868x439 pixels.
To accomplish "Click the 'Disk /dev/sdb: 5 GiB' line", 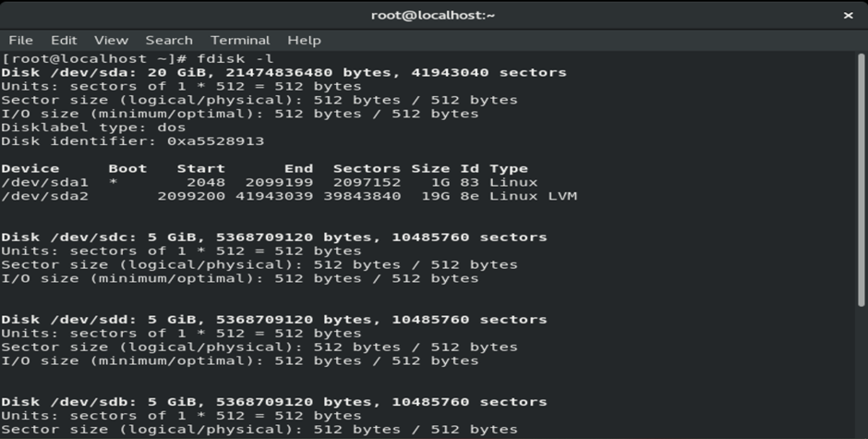I will point(274,402).
